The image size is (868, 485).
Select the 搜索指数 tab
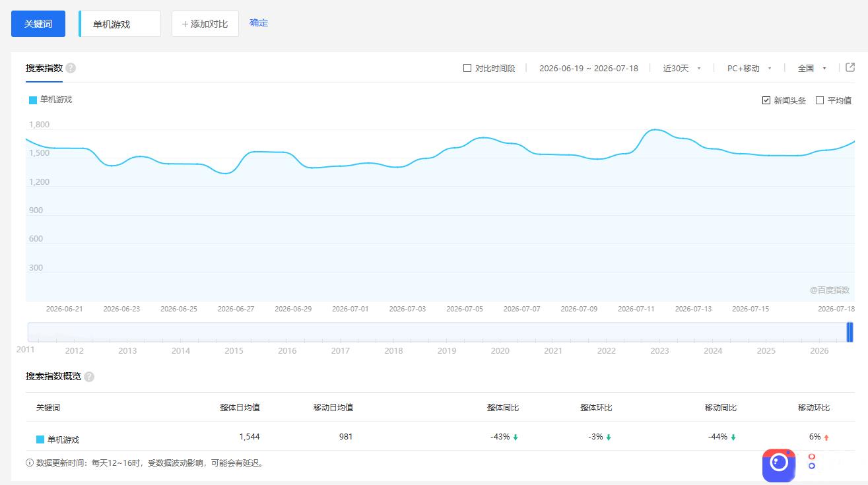coord(44,68)
